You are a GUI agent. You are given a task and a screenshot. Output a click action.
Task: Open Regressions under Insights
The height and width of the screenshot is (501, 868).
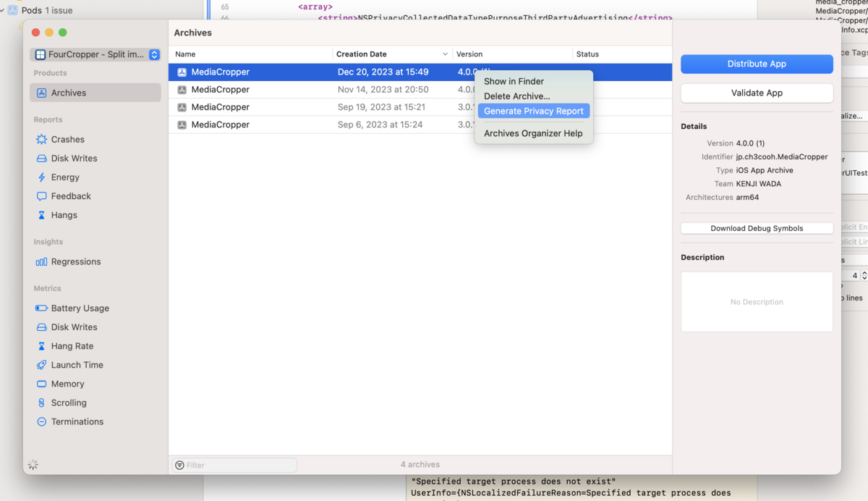click(x=75, y=262)
